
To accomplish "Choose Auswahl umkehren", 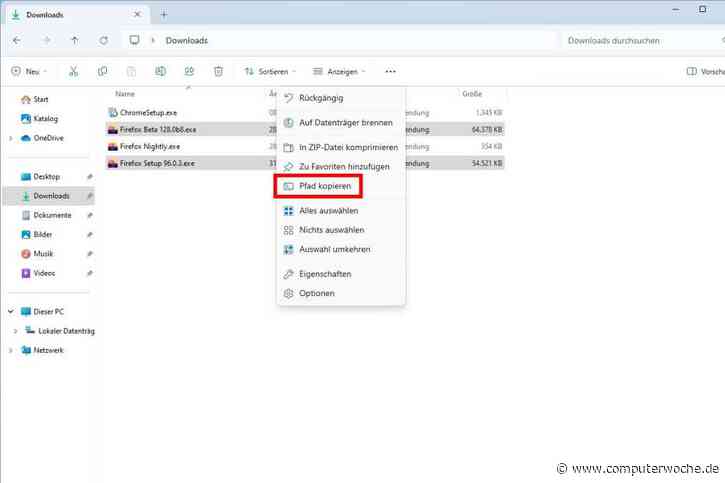I will [x=341, y=250].
